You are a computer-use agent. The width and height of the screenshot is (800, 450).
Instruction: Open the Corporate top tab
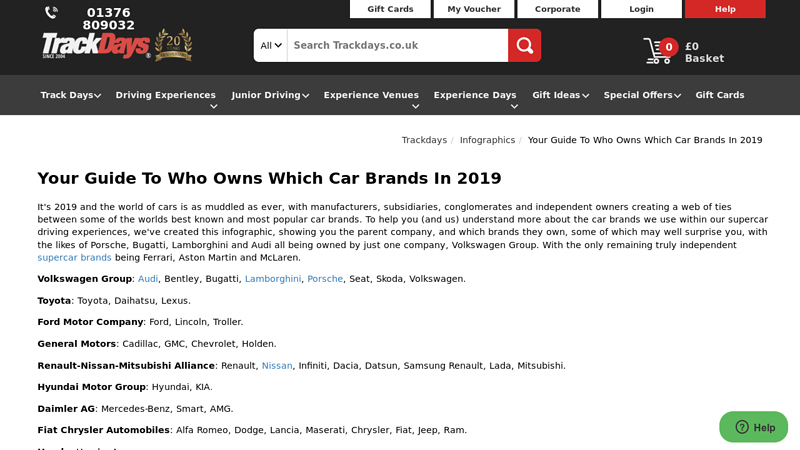click(558, 9)
